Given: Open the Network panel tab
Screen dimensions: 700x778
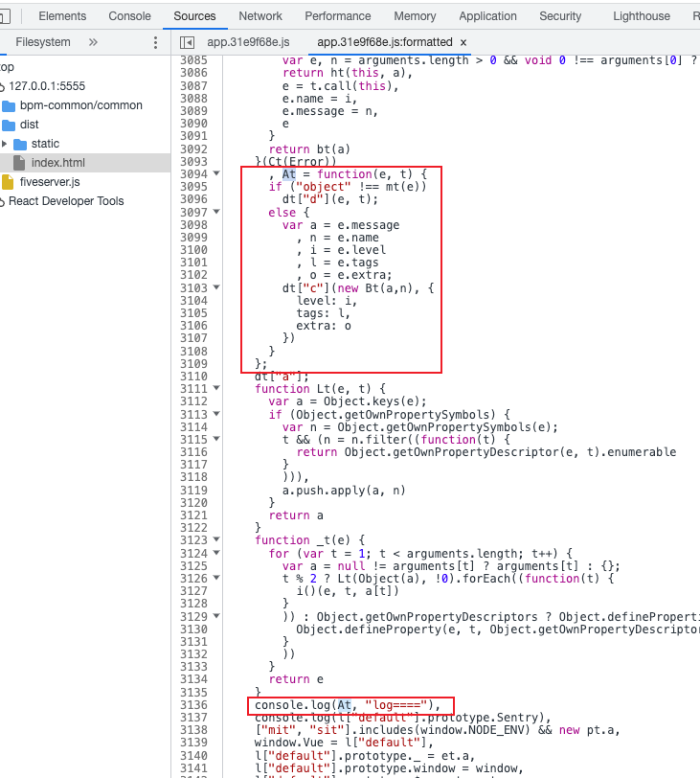Looking at the screenshot, I should click(x=260, y=16).
